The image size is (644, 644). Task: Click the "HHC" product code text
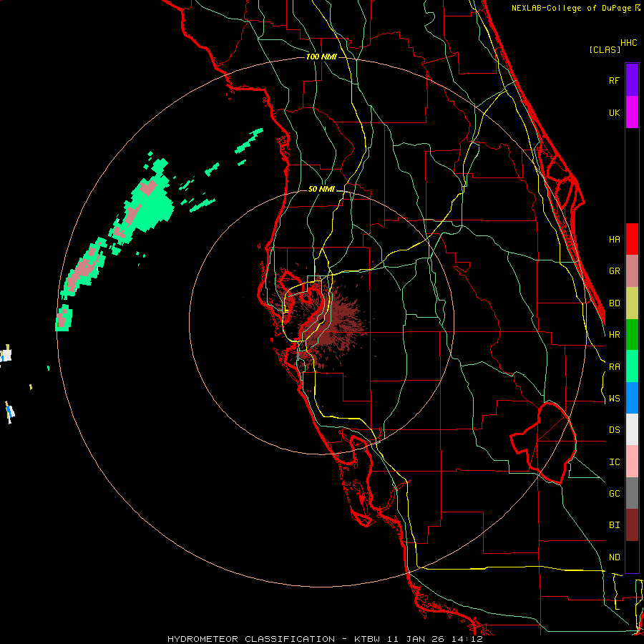point(628,43)
